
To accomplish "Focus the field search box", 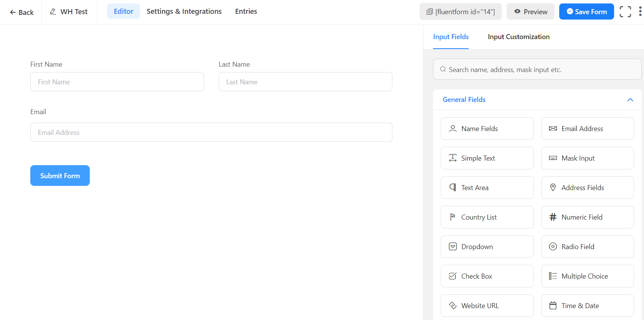I will [537, 69].
